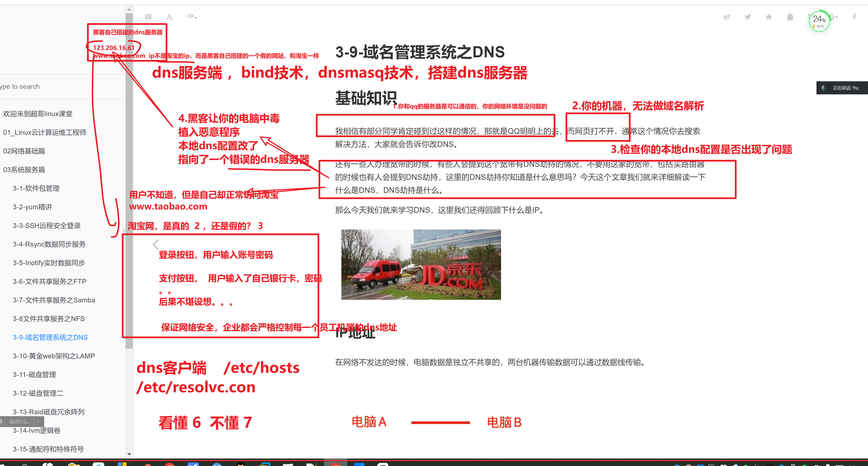
Task: Share the page on Facebook
Action: pos(854,17)
